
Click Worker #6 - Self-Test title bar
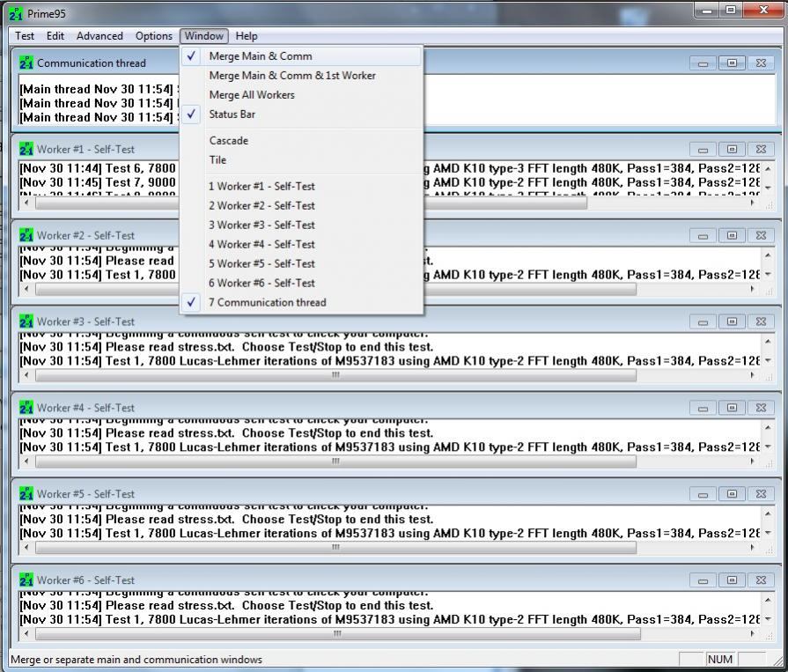[x=352, y=580]
